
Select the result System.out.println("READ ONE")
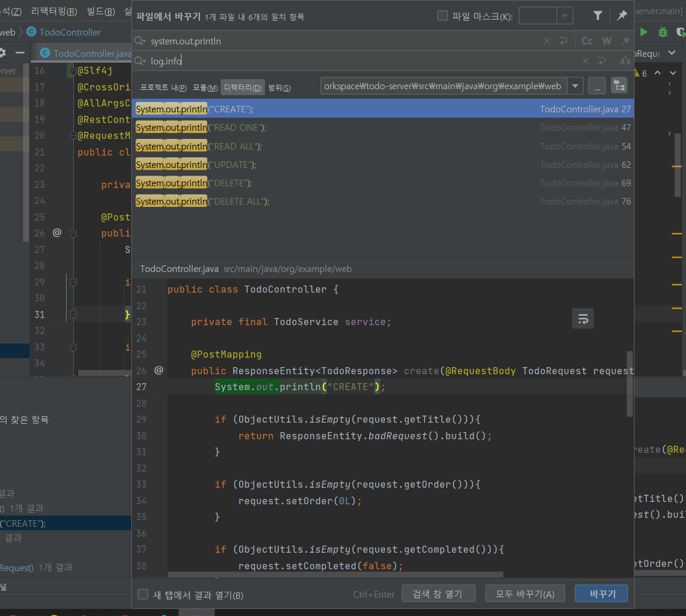click(x=383, y=127)
